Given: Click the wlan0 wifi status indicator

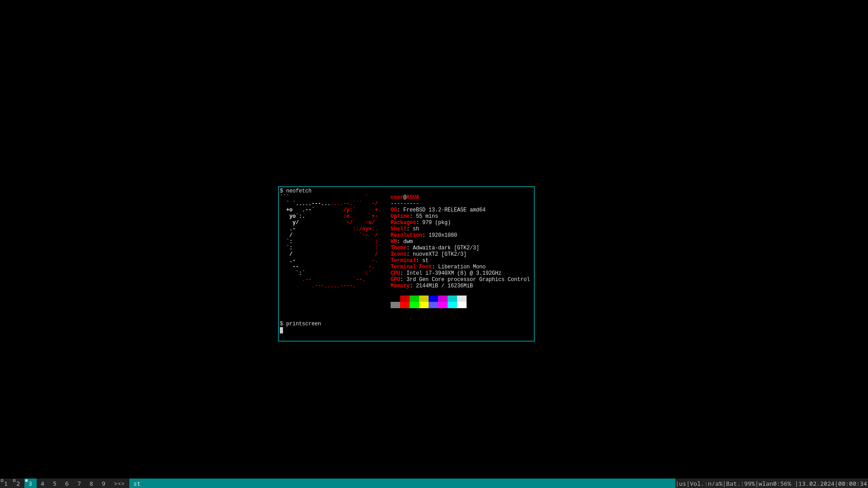Looking at the screenshot, I should coord(774,483).
